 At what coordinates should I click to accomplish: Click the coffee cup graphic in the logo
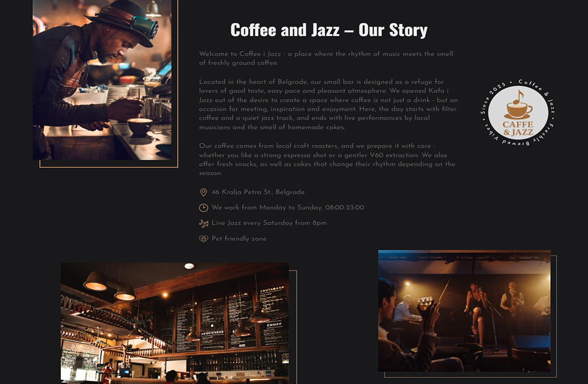click(518, 105)
